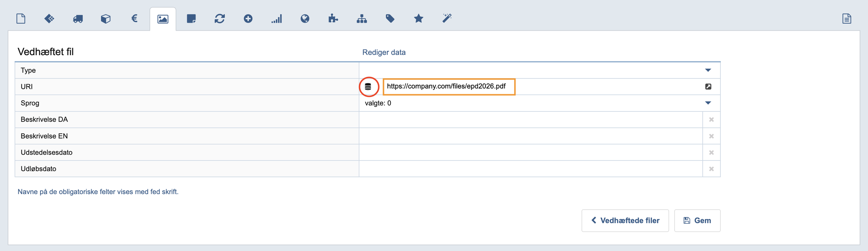868x251 pixels.
Task: Open the box package tab
Action: (x=106, y=19)
